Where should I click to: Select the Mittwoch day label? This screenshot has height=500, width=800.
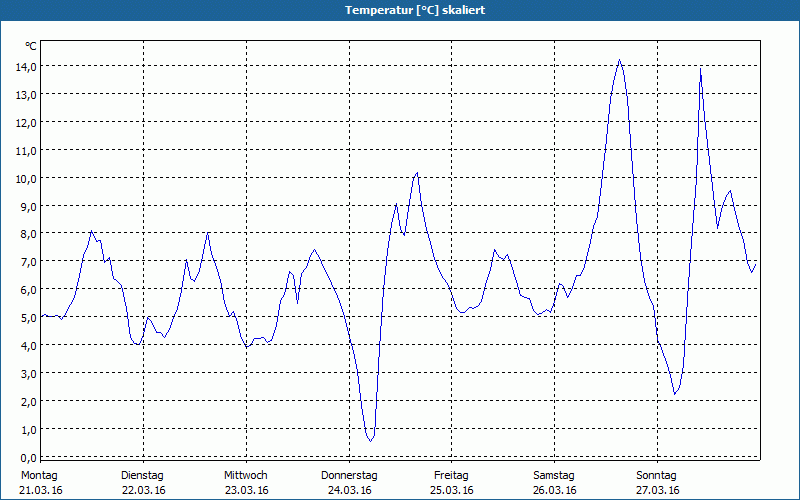coord(246,475)
